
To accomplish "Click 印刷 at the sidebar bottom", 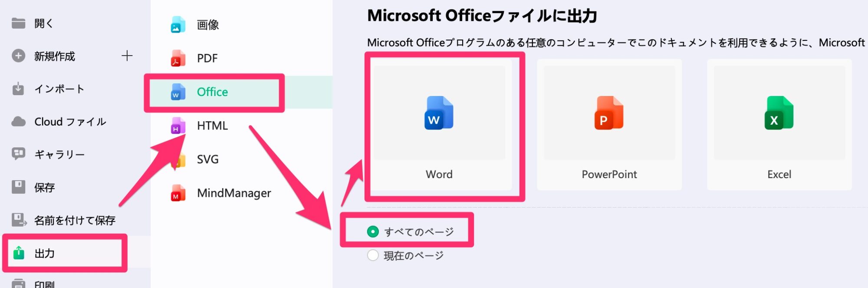I will 44,284.
